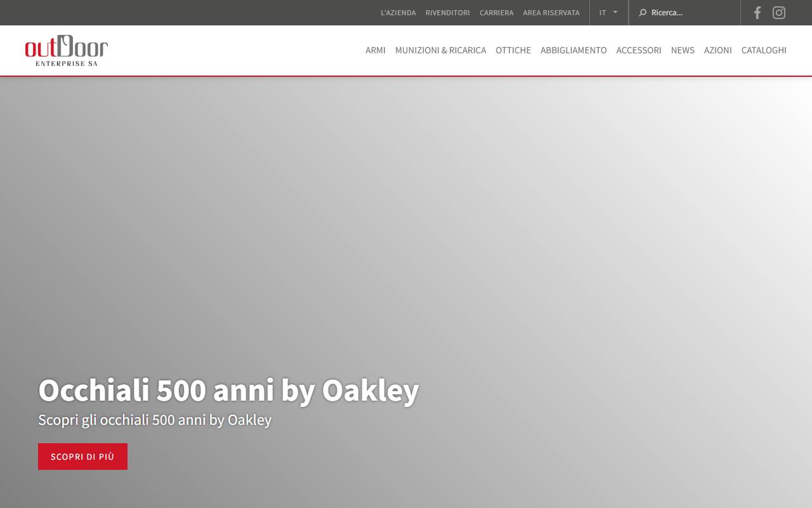Viewport: 812px width, 508px height.
Task: Click the heading Occhiali 500 anni by Oakley
Action: point(228,390)
